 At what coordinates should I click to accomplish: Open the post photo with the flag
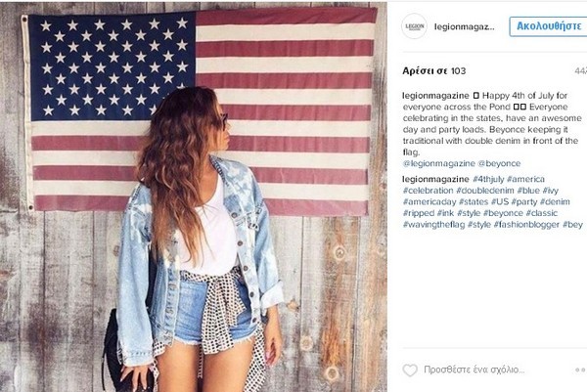[194, 196]
